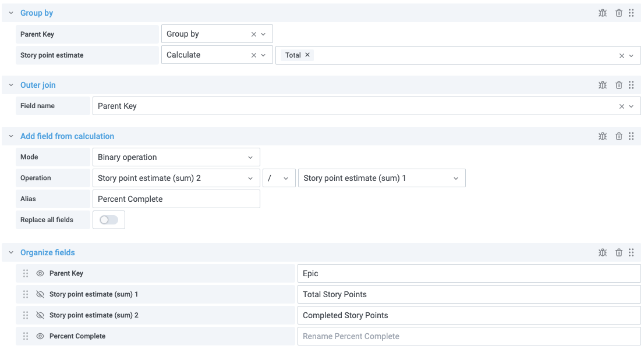Screen dimensions: 644x353
Task: Hide the Parent Key field with its eye icon
Action: coord(40,273)
